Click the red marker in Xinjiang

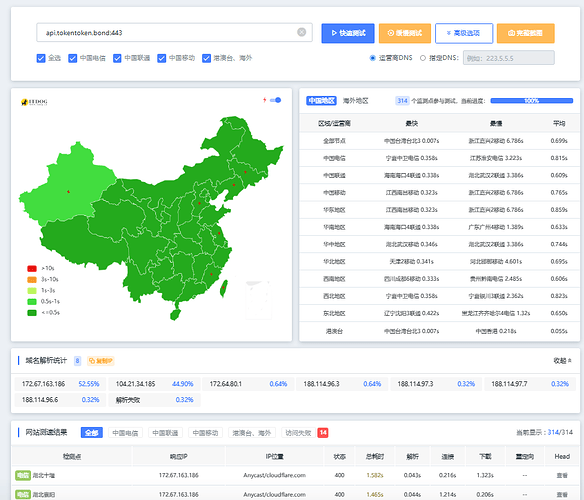point(69,192)
